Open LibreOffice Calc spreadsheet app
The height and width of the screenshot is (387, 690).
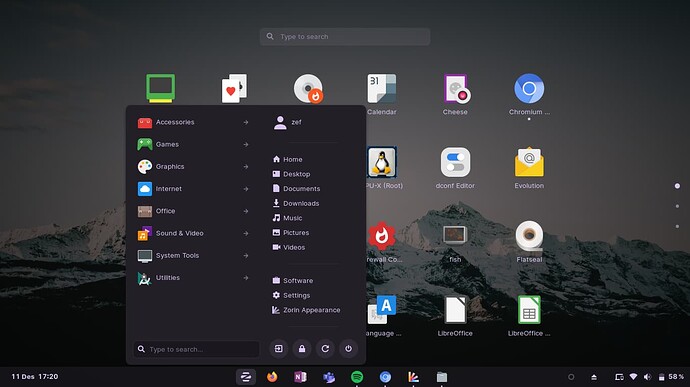click(529, 310)
